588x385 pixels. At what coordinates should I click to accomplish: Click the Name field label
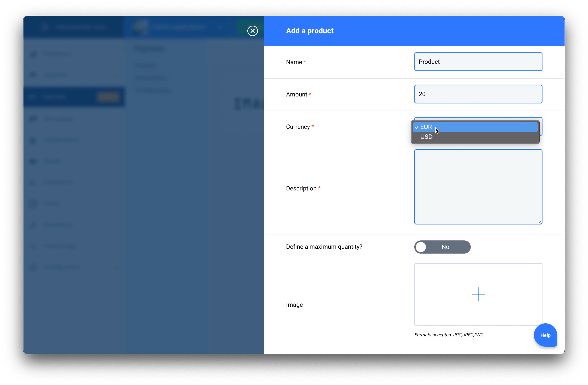coord(294,62)
